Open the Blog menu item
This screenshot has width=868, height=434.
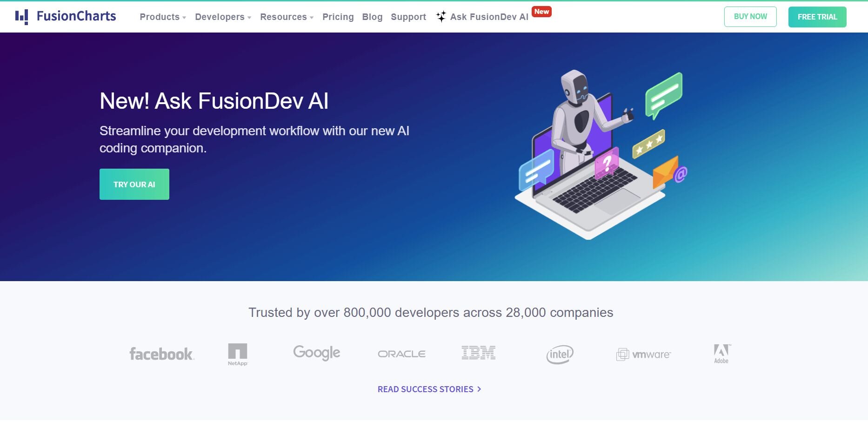[x=372, y=17]
